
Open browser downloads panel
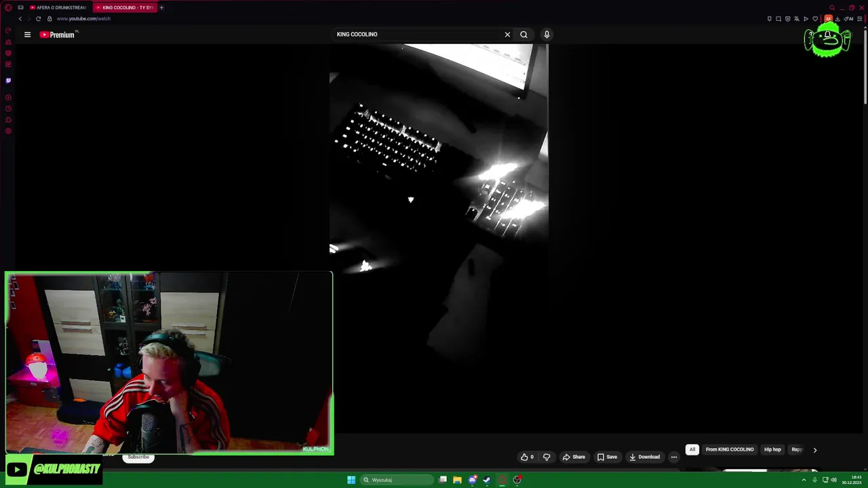(837, 18)
